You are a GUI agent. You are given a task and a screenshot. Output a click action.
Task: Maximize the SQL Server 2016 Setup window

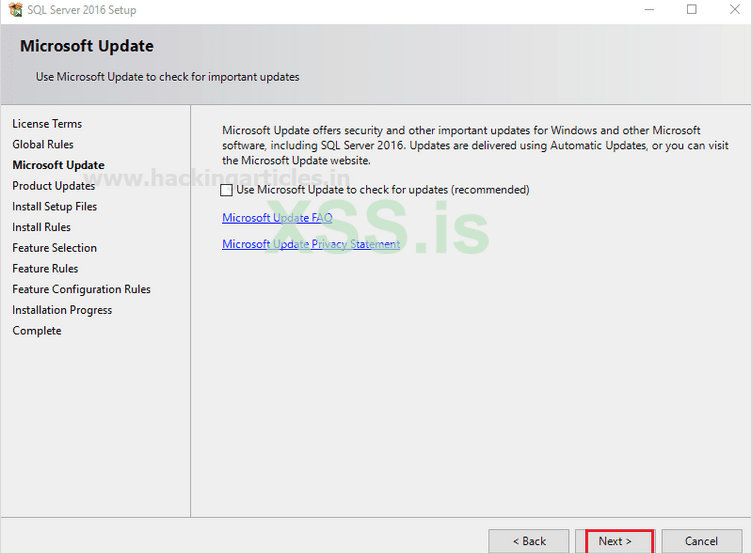point(692,10)
